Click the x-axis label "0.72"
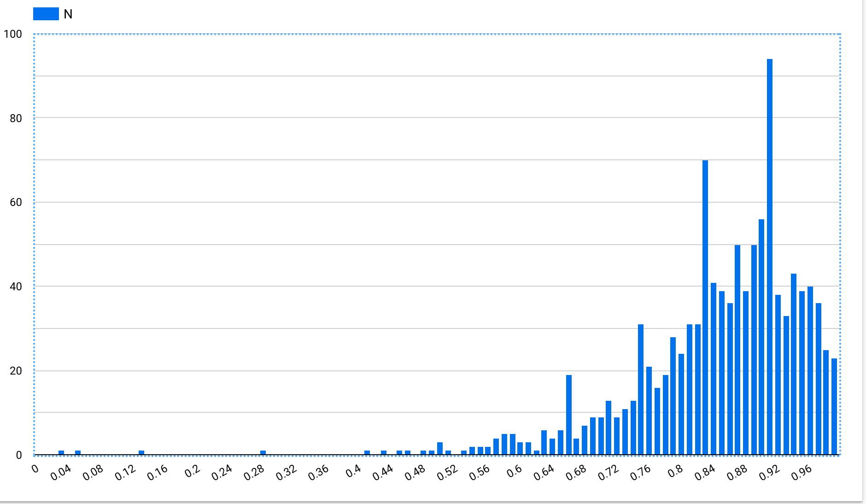This screenshot has width=866, height=504. [609, 473]
